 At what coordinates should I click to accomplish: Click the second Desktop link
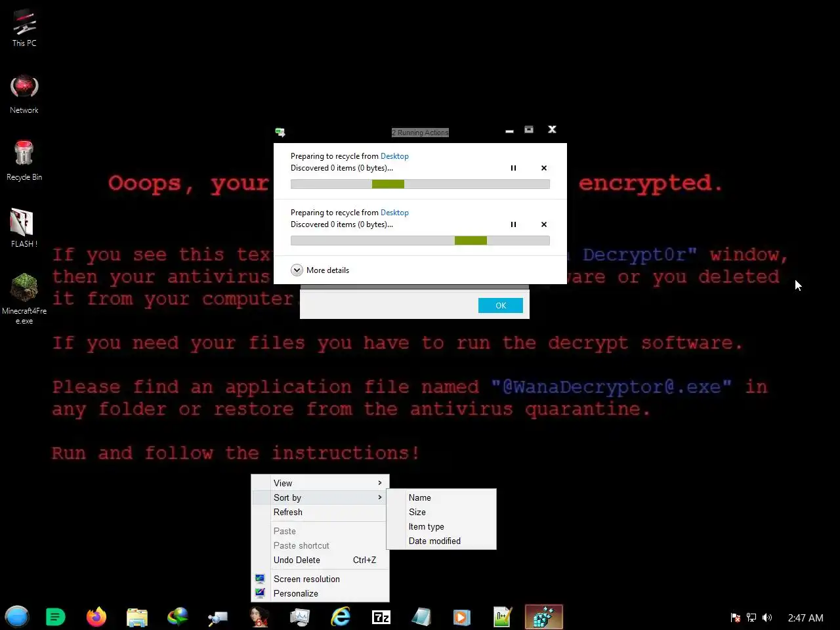[x=394, y=213]
